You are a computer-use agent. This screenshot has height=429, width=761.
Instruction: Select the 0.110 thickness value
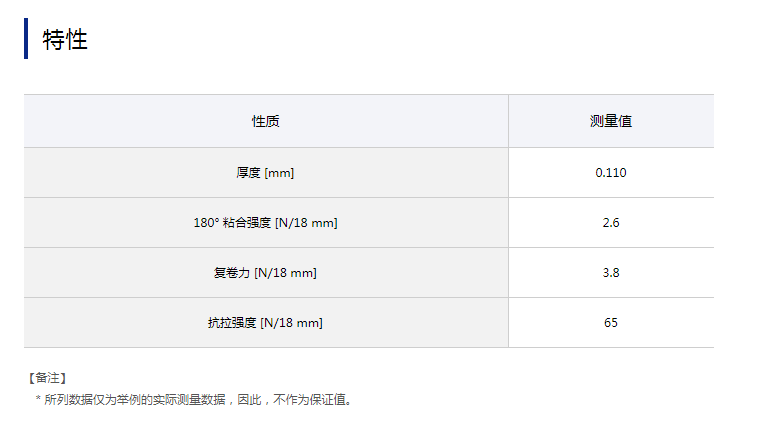pyautogui.click(x=610, y=172)
